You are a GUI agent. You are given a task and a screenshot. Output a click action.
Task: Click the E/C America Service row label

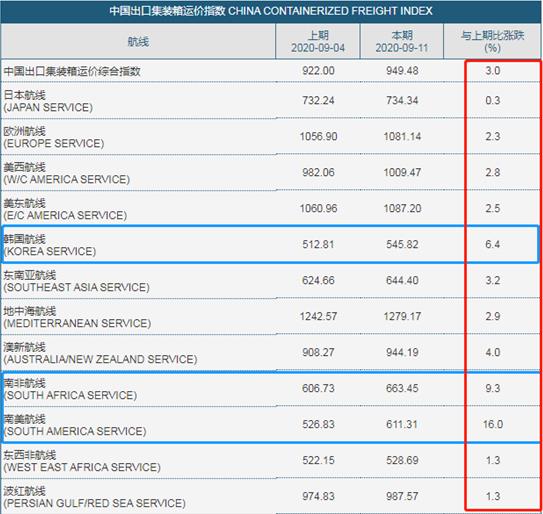(65, 209)
